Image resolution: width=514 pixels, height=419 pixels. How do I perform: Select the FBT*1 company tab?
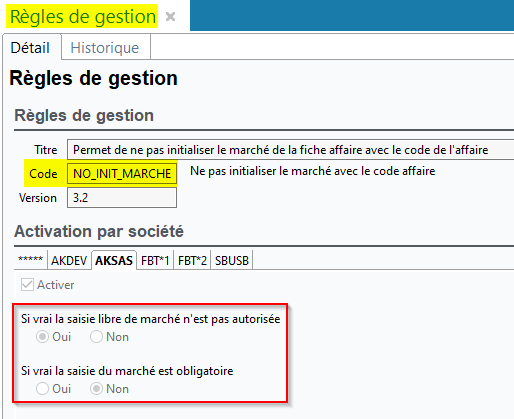pos(155,260)
